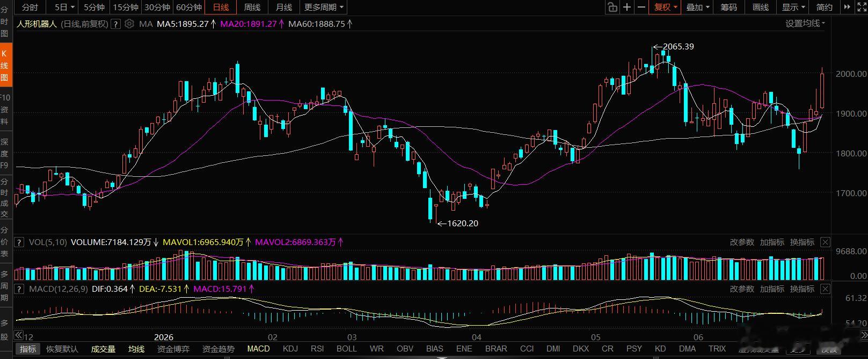Open the 叠加 overlay dropdown
Screen dimensions: 868x359
(x=698, y=7)
